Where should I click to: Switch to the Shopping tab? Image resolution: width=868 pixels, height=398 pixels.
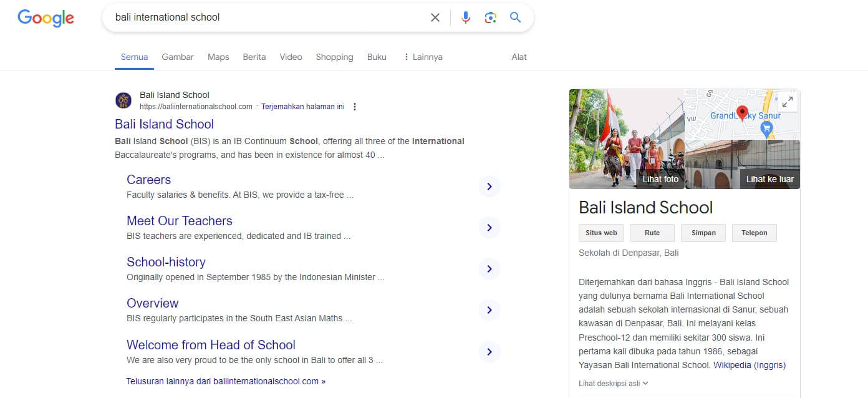(334, 57)
